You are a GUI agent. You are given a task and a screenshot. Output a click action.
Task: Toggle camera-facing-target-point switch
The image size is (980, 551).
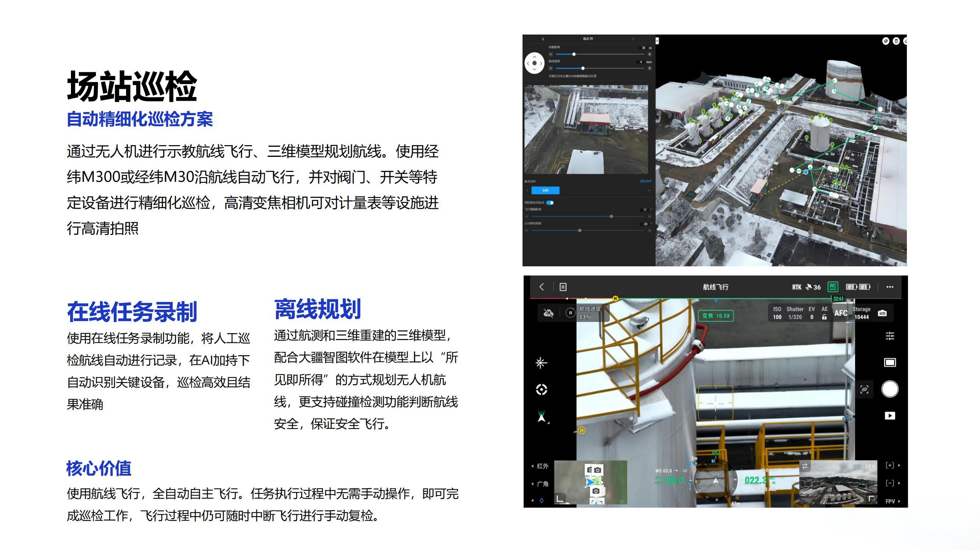tap(550, 203)
